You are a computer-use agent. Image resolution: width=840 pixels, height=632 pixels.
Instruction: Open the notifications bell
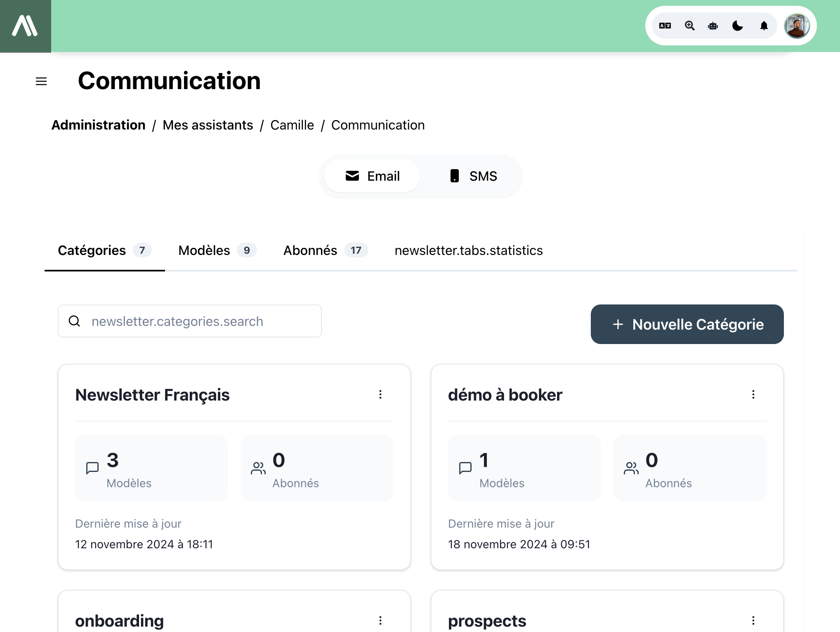coord(764,26)
